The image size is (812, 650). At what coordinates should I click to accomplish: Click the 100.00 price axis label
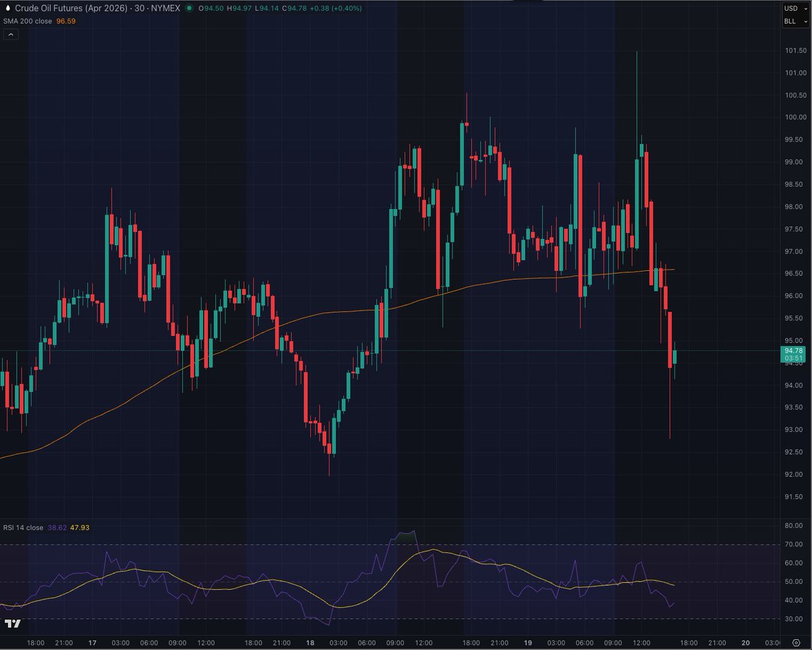tap(796, 118)
